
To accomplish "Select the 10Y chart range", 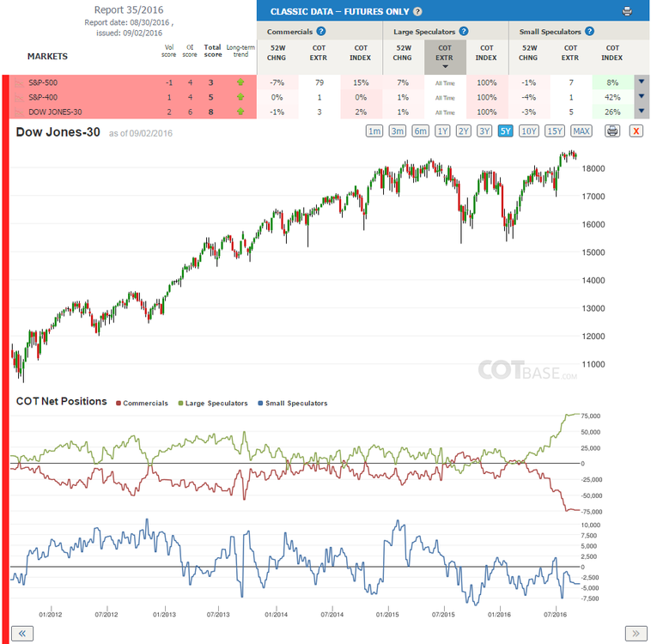I will pos(529,131).
